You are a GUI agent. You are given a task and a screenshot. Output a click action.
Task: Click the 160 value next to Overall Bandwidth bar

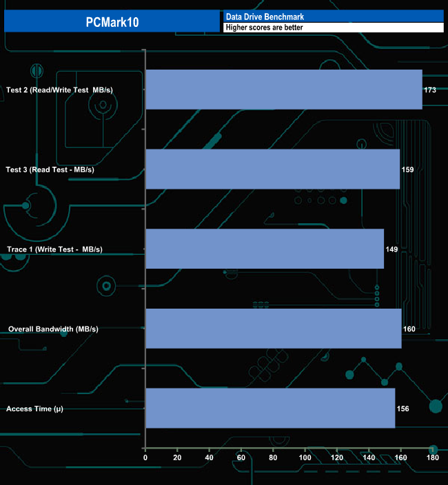pyautogui.click(x=409, y=329)
